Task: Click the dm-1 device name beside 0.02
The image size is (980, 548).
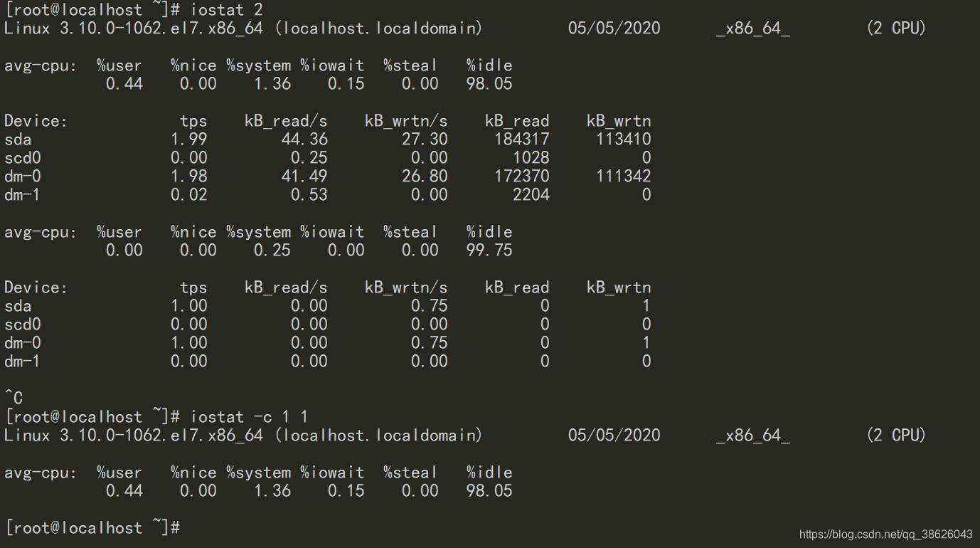Action: 22,195
